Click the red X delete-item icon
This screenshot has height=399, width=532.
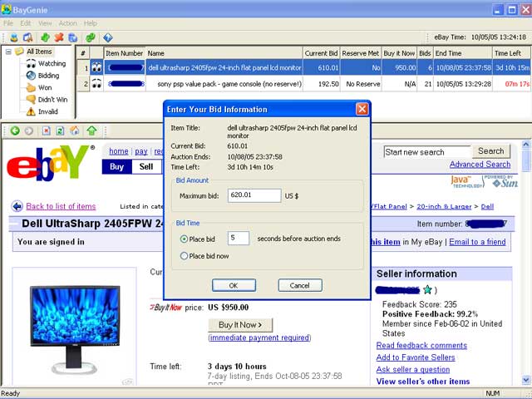click(x=59, y=37)
